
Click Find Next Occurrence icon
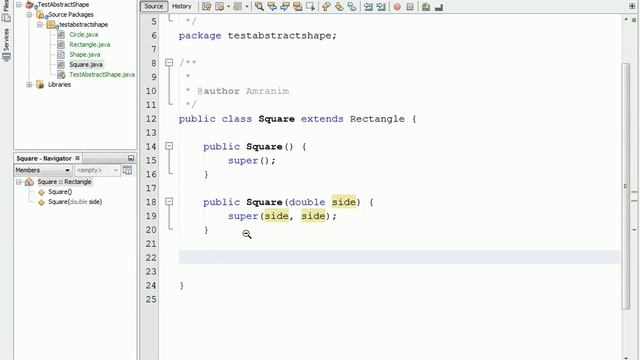coord(285,7)
